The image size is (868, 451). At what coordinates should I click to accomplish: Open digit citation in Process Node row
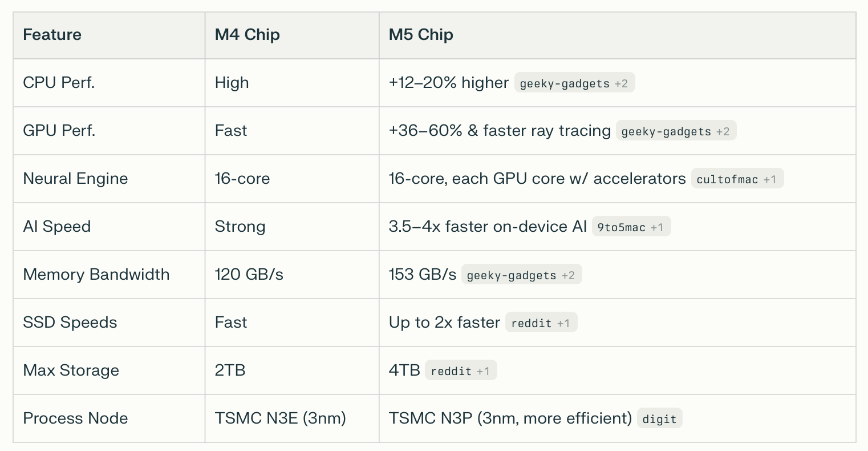659,418
